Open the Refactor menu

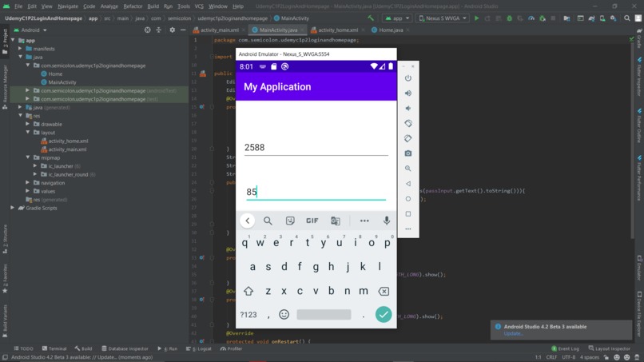(133, 6)
